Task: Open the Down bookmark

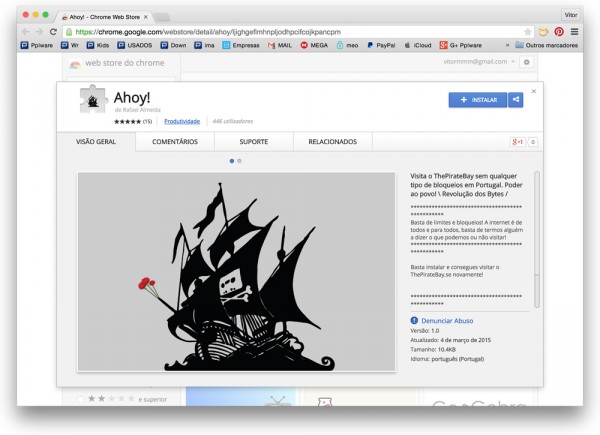Action: 173,45
